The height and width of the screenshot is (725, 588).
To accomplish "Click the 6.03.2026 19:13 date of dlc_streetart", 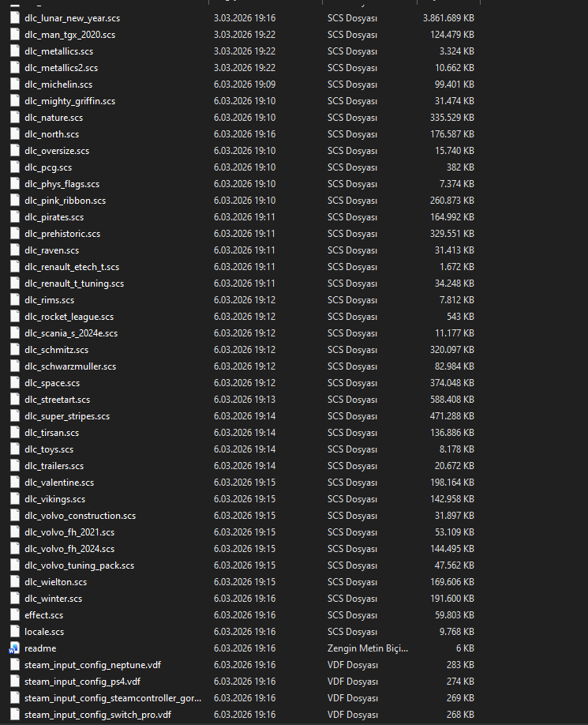I will (245, 400).
